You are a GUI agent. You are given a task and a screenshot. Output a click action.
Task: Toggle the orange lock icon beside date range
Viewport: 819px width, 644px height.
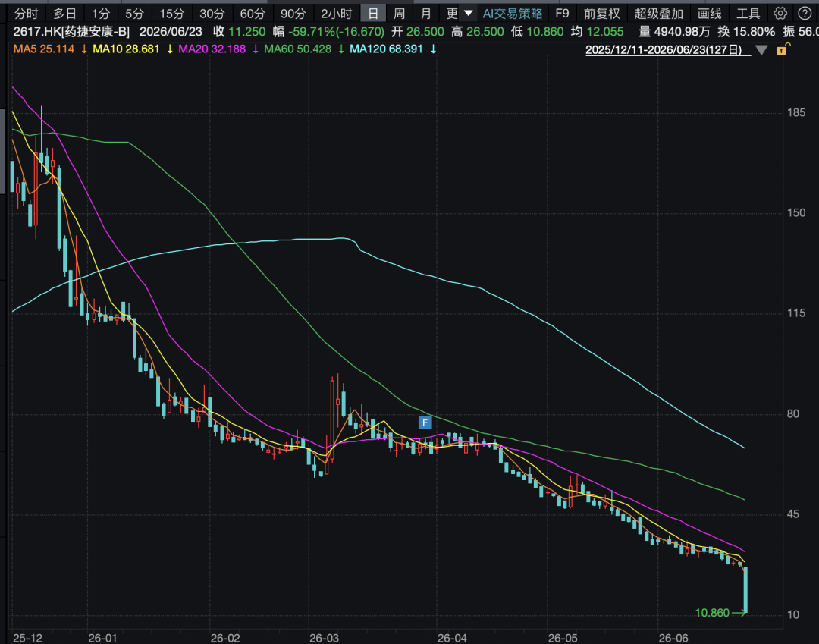(783, 49)
